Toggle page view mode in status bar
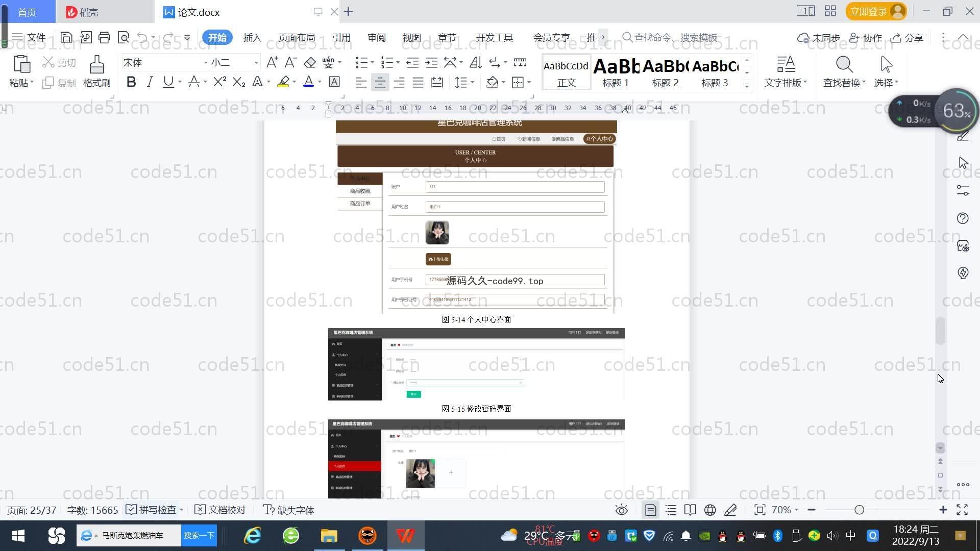This screenshot has width=980, height=551. 650,510
